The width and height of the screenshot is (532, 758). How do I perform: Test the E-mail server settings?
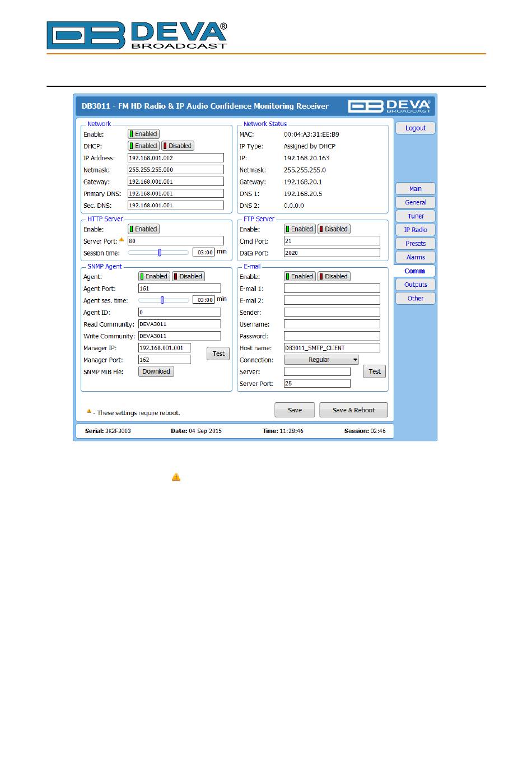(x=375, y=371)
